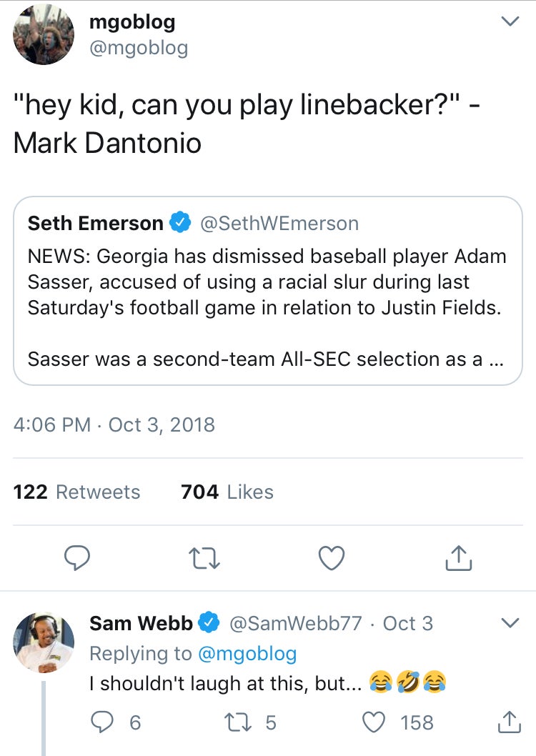The height and width of the screenshot is (756, 536).
Task: Expand options for Sam Webb's reply
Action: click(x=510, y=623)
